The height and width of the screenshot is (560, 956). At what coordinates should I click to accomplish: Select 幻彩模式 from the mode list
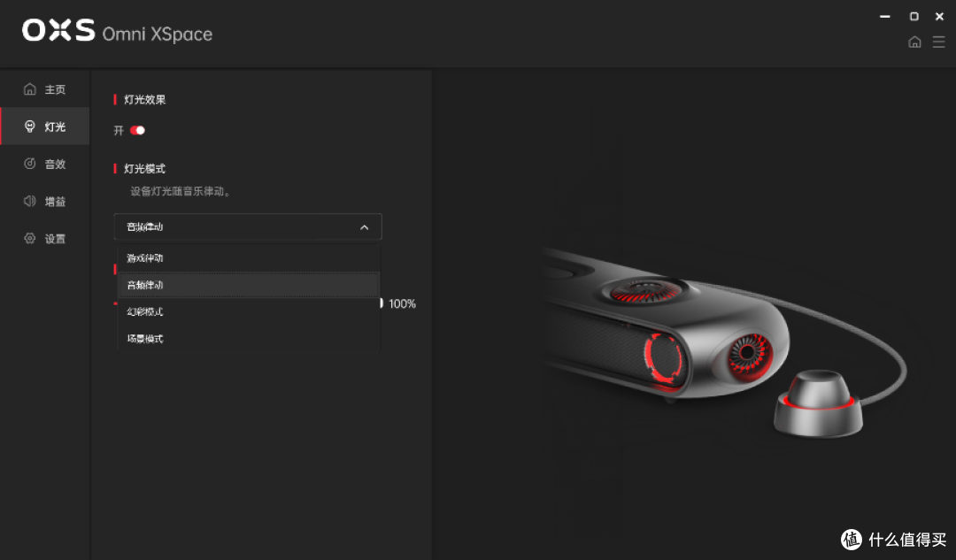[x=248, y=311]
